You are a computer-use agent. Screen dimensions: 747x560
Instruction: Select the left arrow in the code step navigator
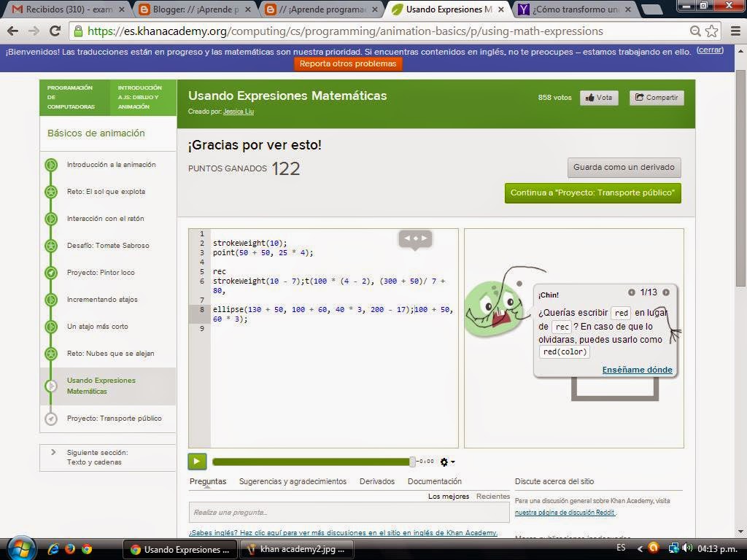[x=408, y=237]
